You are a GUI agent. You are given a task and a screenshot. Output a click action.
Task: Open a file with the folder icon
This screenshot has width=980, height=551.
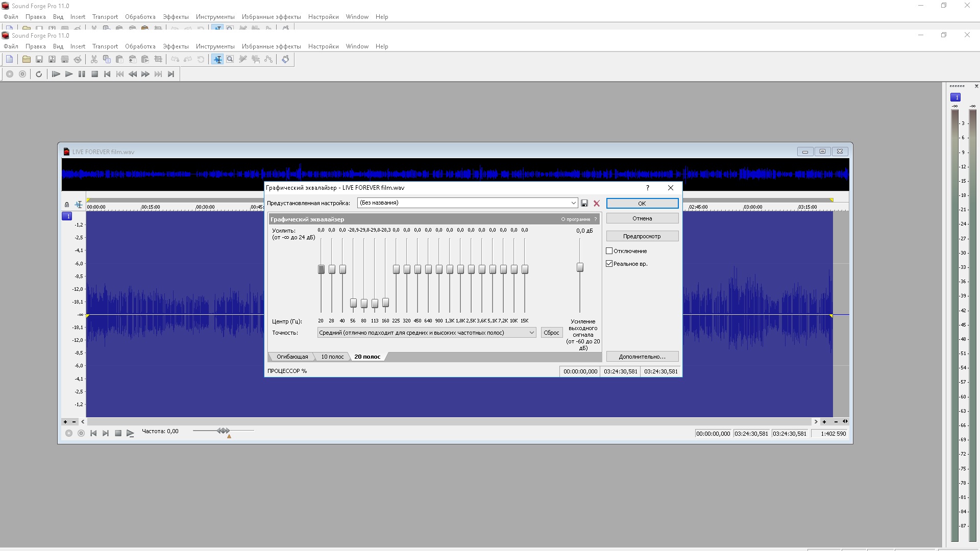26,59
